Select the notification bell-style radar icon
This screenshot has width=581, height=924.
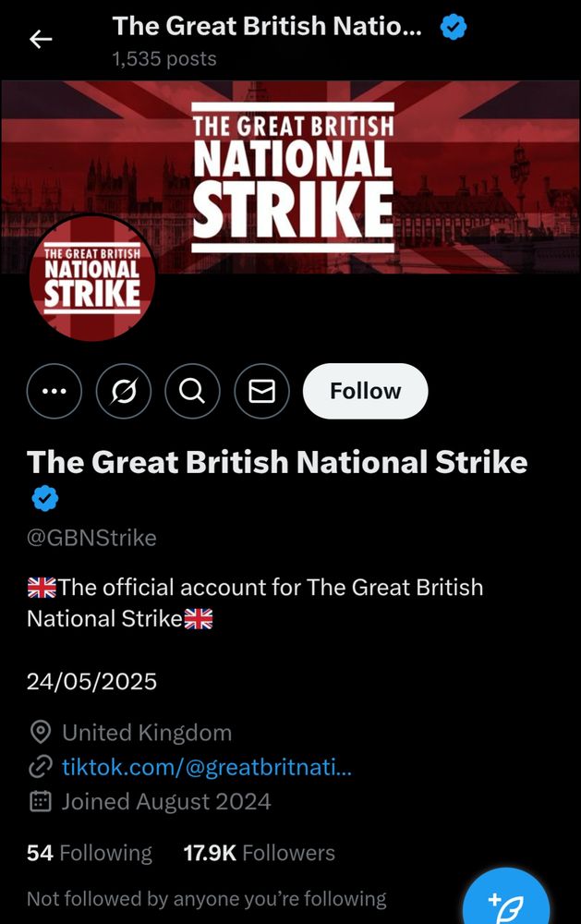point(123,391)
